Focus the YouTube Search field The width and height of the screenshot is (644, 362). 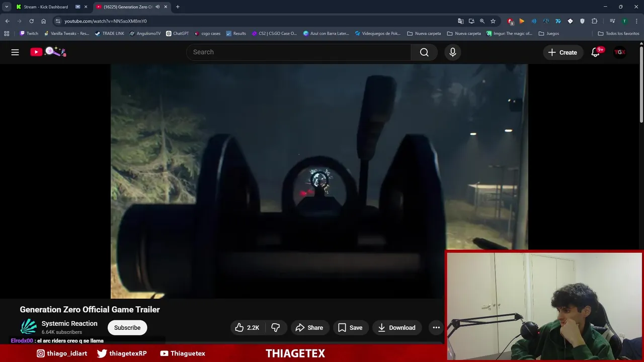point(298,52)
